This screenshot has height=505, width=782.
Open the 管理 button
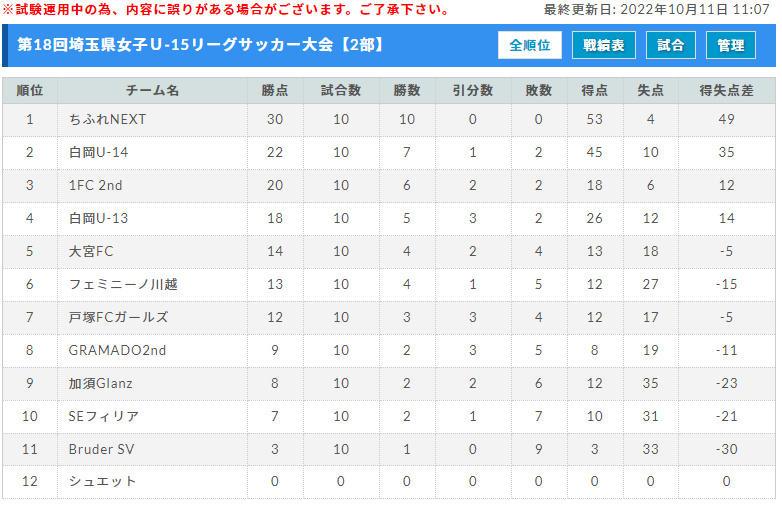(x=731, y=45)
